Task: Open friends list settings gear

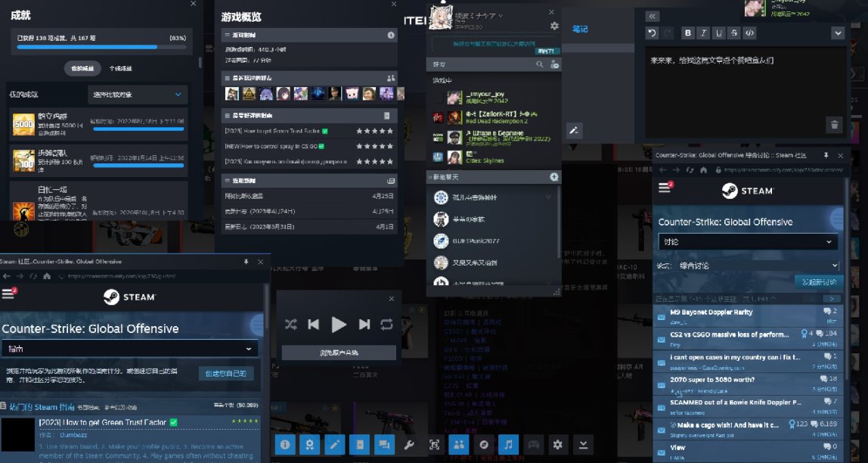Action: pyautogui.click(x=554, y=26)
